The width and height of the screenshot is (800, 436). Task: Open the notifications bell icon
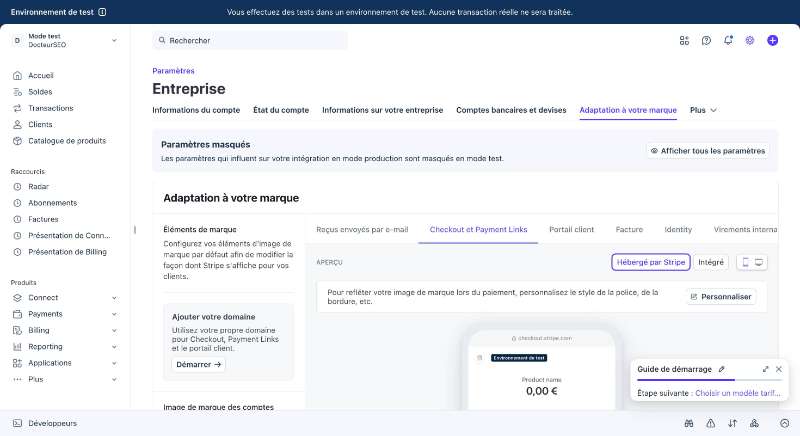point(728,40)
